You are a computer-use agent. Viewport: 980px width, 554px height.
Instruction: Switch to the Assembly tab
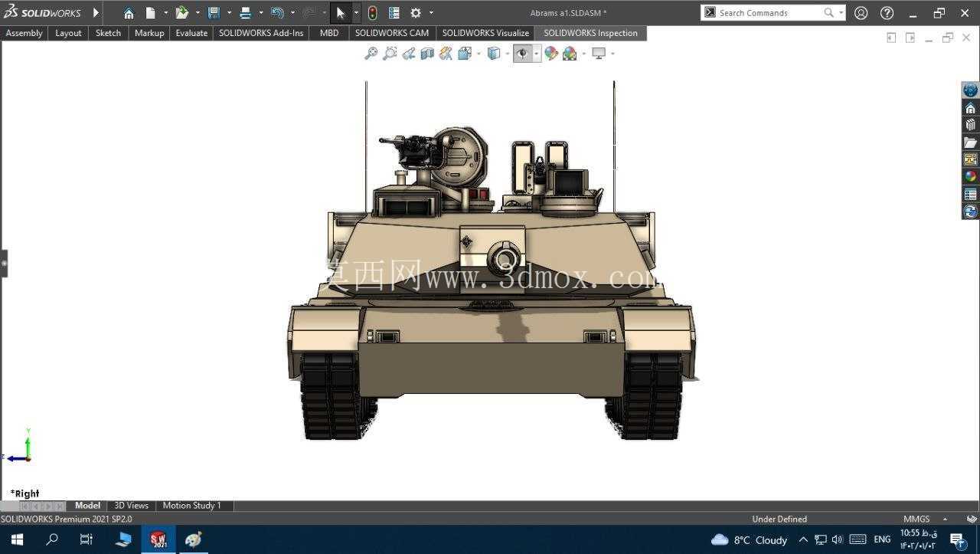coord(24,33)
